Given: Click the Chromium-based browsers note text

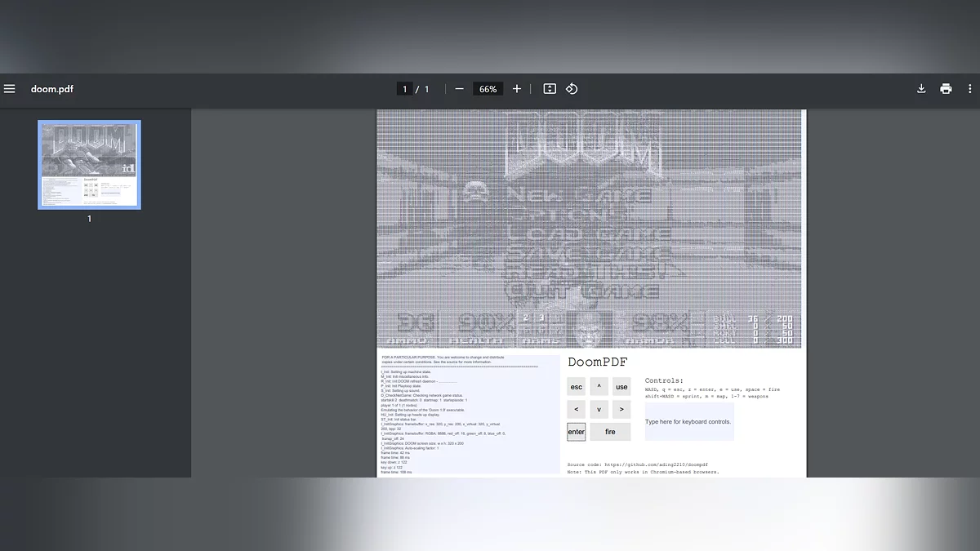Looking at the screenshot, I should point(644,472).
